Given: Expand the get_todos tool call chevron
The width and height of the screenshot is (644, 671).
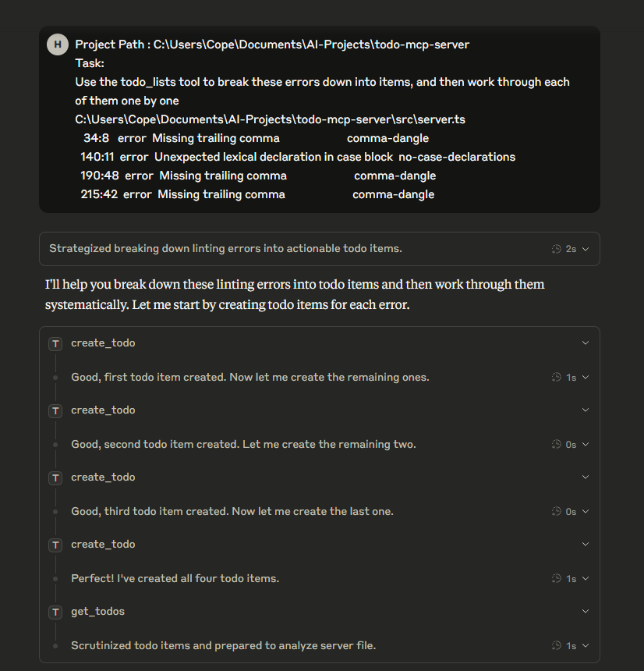Looking at the screenshot, I should click(586, 612).
